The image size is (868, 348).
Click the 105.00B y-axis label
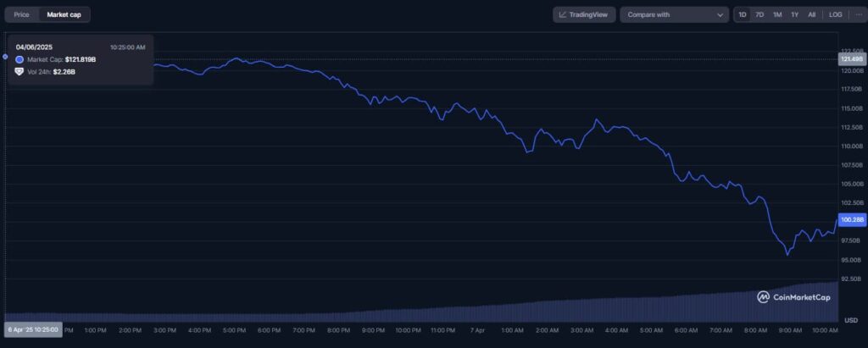(x=851, y=185)
